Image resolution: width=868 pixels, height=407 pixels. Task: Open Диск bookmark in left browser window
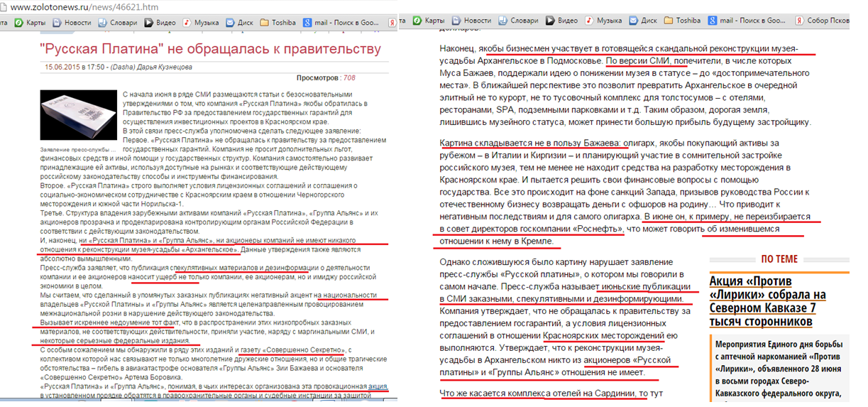click(239, 23)
